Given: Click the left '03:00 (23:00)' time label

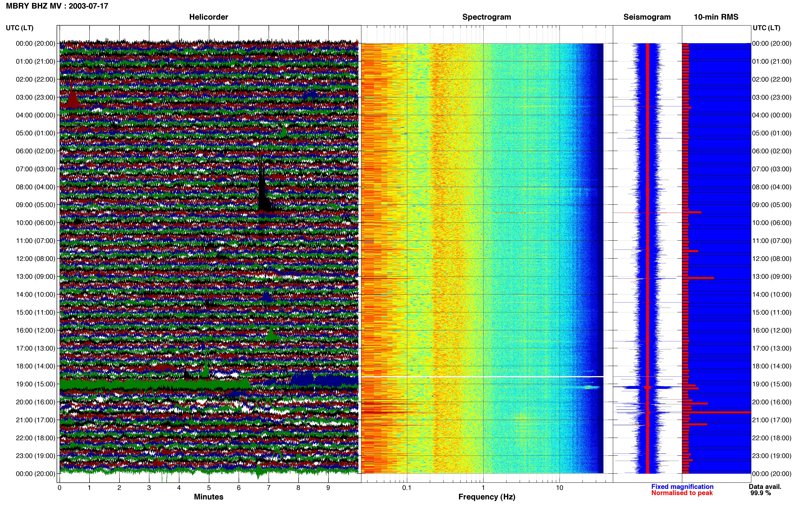Looking at the screenshot, I should pyautogui.click(x=36, y=97).
